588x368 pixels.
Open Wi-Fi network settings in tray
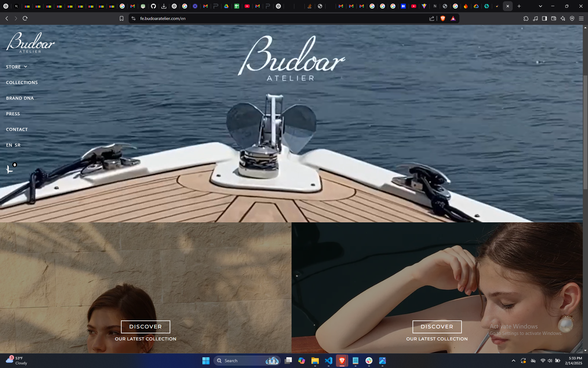tap(543, 361)
